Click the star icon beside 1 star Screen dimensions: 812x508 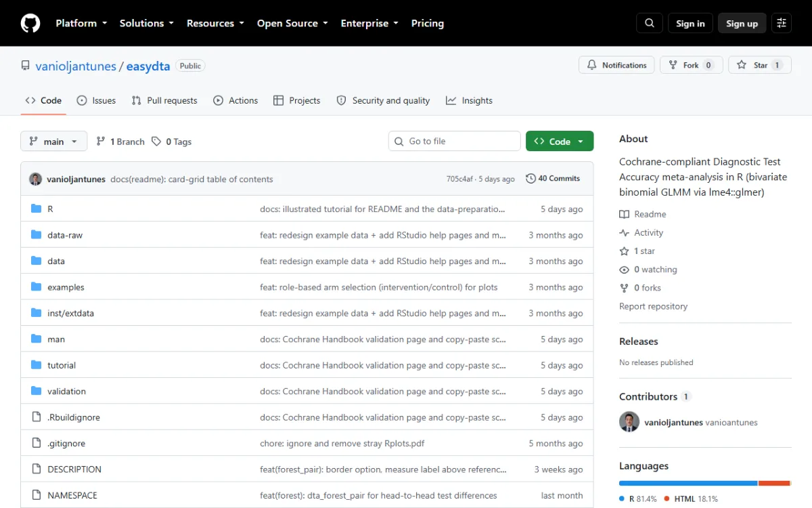click(x=624, y=251)
